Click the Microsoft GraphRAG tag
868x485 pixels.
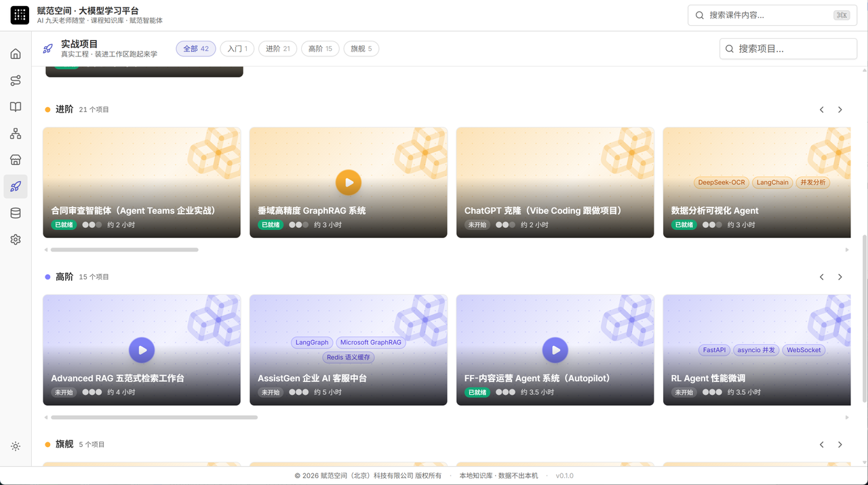pos(371,343)
